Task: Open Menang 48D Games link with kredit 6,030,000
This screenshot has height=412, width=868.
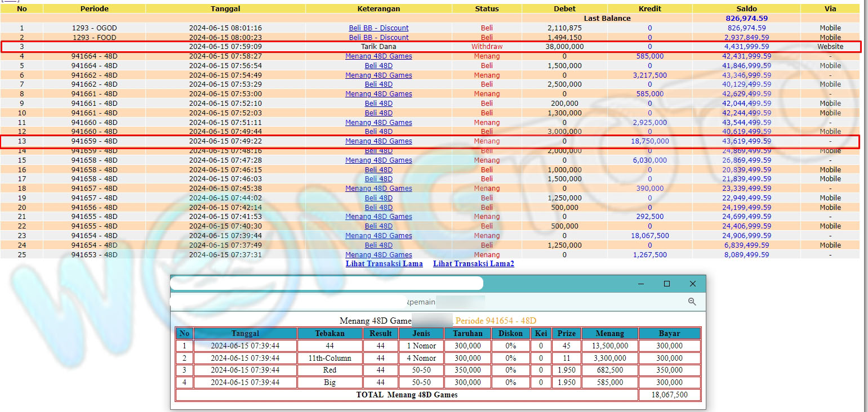Action: point(379,160)
